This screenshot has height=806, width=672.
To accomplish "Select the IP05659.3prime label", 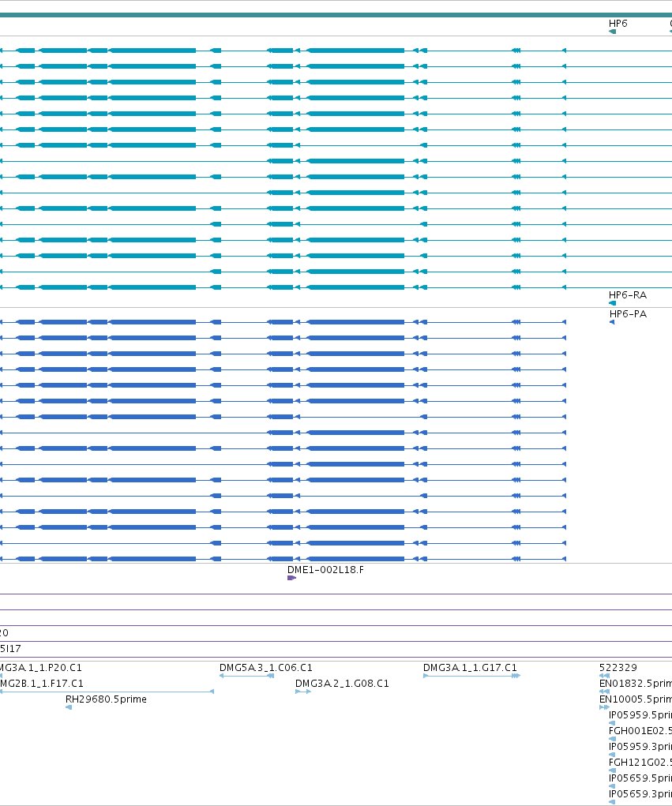I will 640,794.
